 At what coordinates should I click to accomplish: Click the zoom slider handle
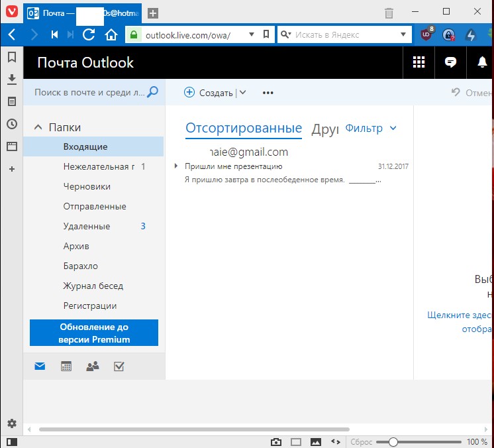(x=393, y=442)
